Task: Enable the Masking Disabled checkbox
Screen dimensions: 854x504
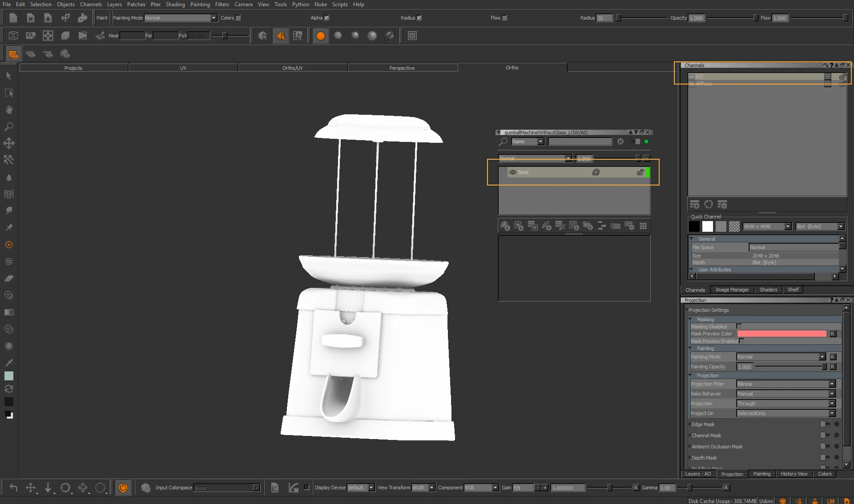Action: pyautogui.click(x=739, y=327)
